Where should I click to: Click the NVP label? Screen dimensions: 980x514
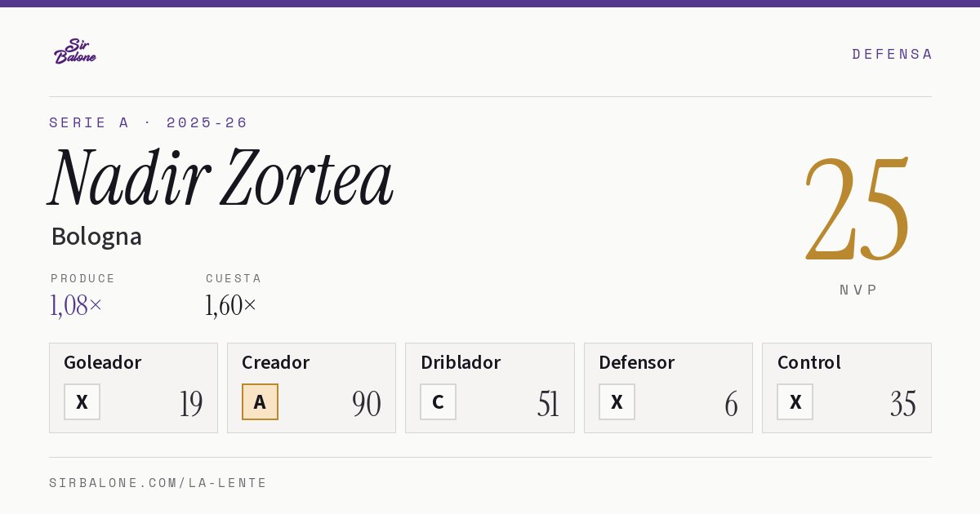click(x=858, y=290)
